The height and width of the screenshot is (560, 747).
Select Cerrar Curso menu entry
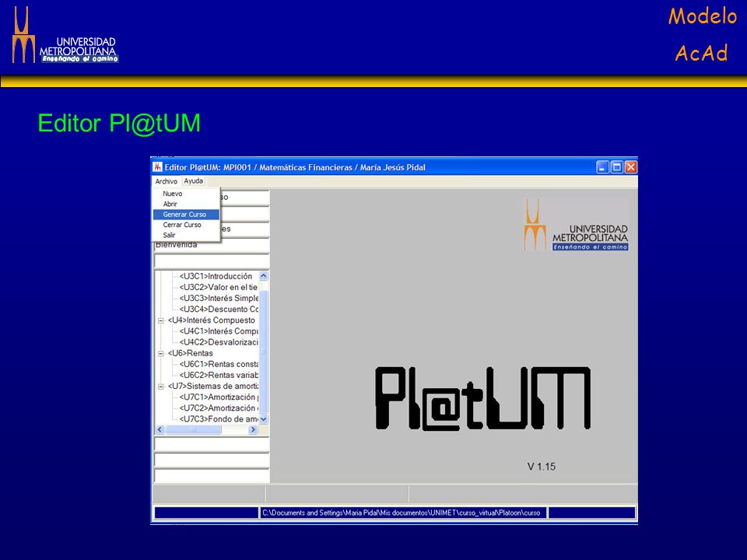pyautogui.click(x=182, y=225)
